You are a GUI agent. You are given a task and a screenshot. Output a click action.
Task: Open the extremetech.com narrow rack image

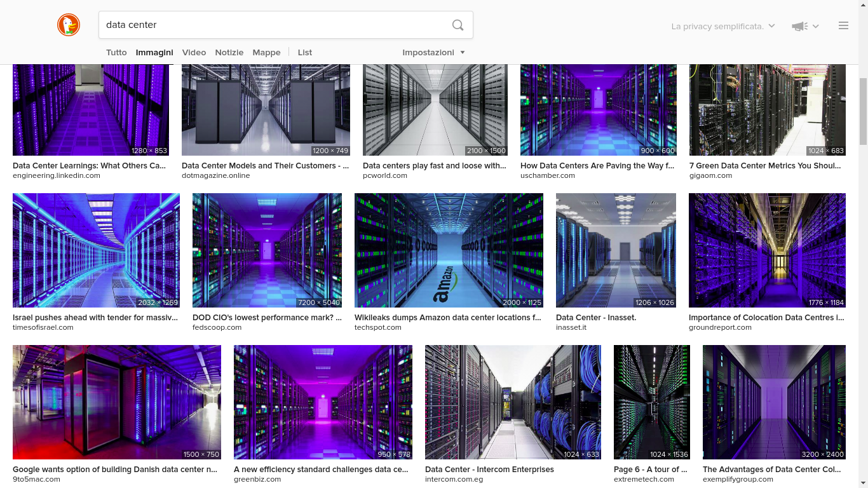click(x=652, y=402)
